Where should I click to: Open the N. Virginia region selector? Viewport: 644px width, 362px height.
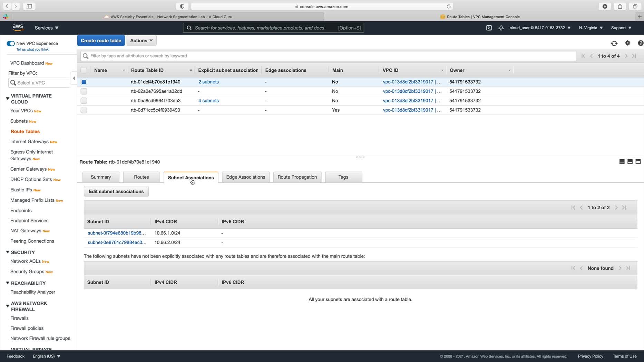[591, 28]
